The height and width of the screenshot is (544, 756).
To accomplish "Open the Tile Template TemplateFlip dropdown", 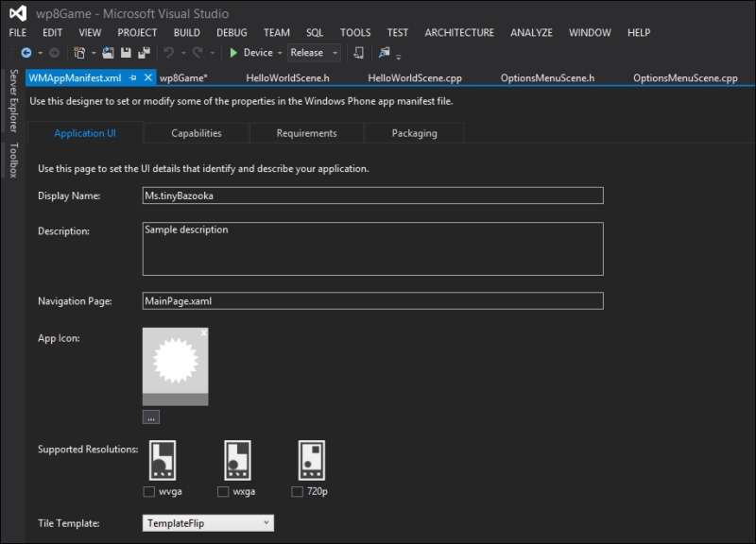I will coord(208,523).
